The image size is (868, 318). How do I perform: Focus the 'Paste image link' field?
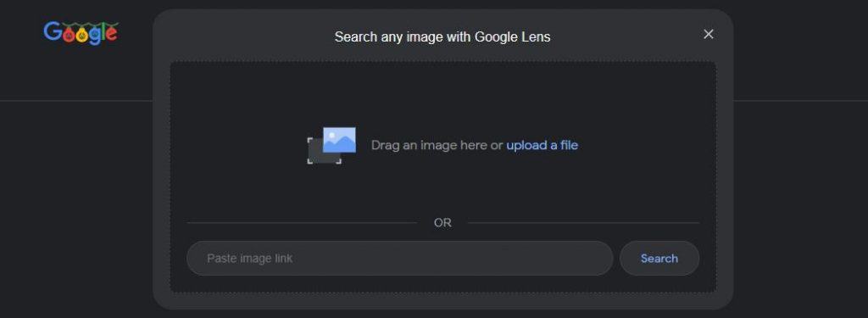[x=400, y=258]
